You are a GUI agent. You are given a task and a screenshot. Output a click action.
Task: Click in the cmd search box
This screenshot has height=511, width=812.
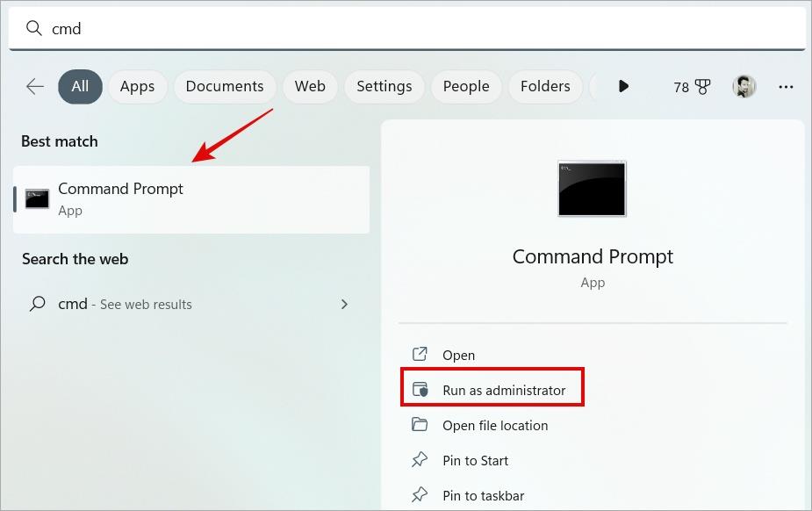tap(406, 28)
